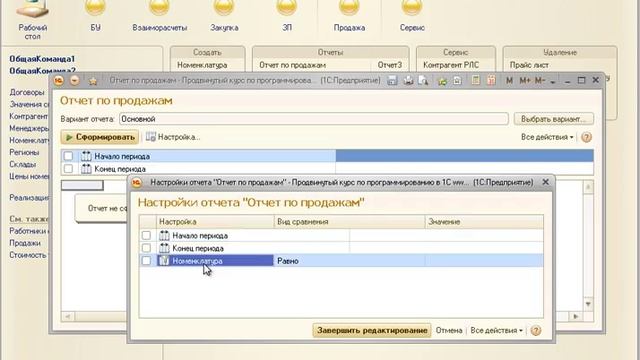640x360 pixels.
Task: Add report to favorites with star icon
Action: click(93, 81)
